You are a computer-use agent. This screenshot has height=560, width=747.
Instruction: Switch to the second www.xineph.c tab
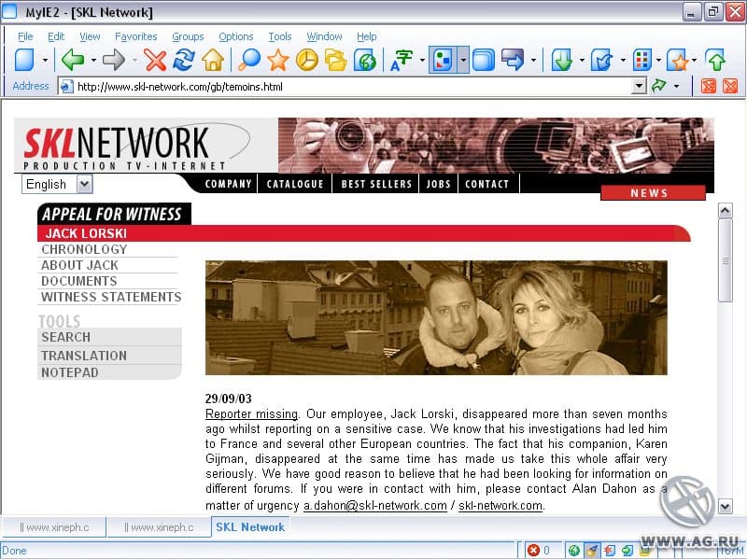[159, 527]
